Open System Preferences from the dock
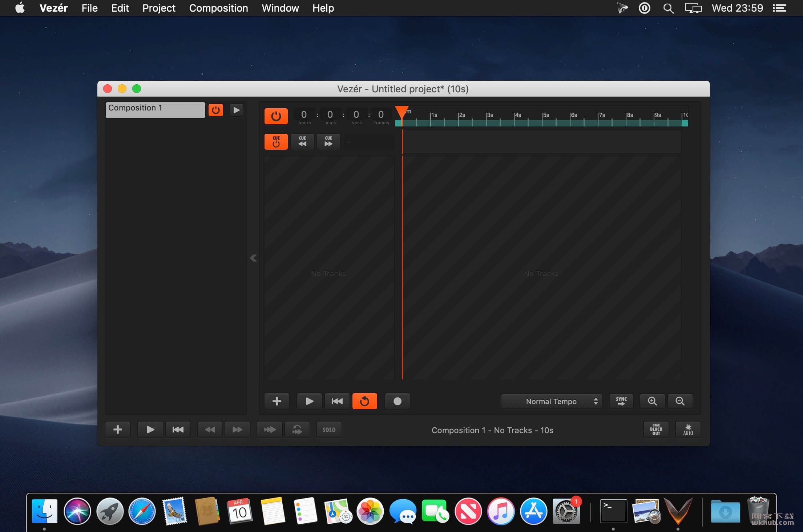The image size is (803, 532). coord(566,511)
